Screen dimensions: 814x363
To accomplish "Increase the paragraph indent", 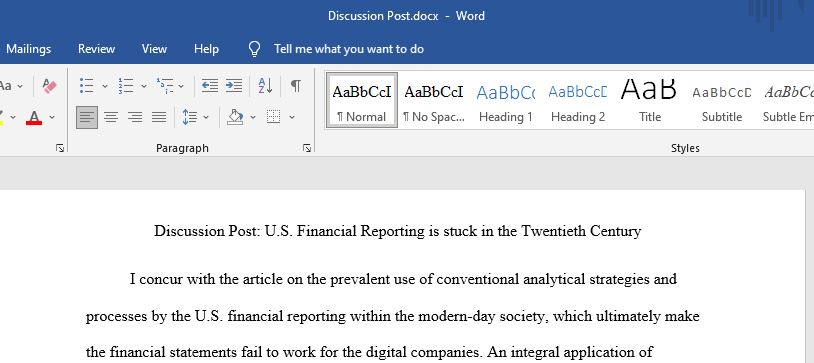I will [234, 86].
